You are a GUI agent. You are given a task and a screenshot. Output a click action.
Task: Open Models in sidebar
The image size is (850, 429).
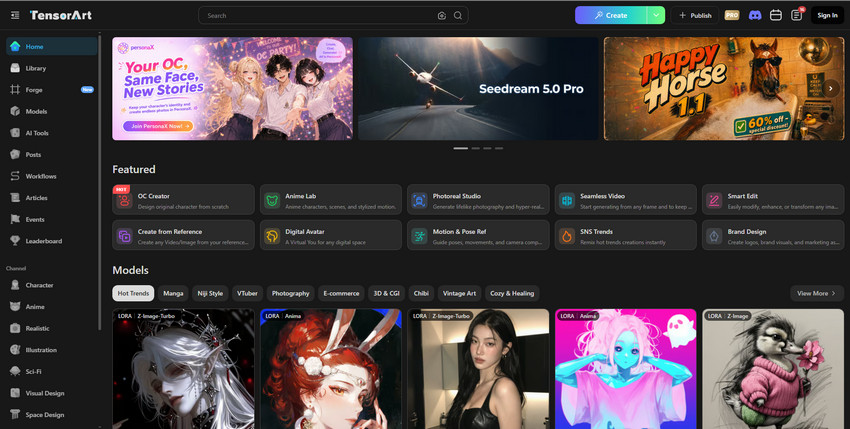tap(51, 111)
